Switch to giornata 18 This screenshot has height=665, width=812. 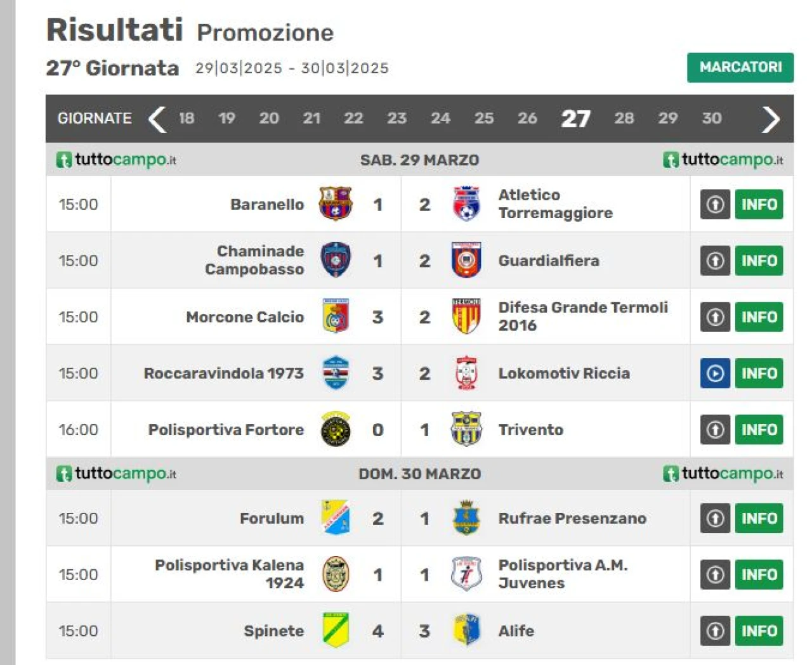pyautogui.click(x=187, y=118)
